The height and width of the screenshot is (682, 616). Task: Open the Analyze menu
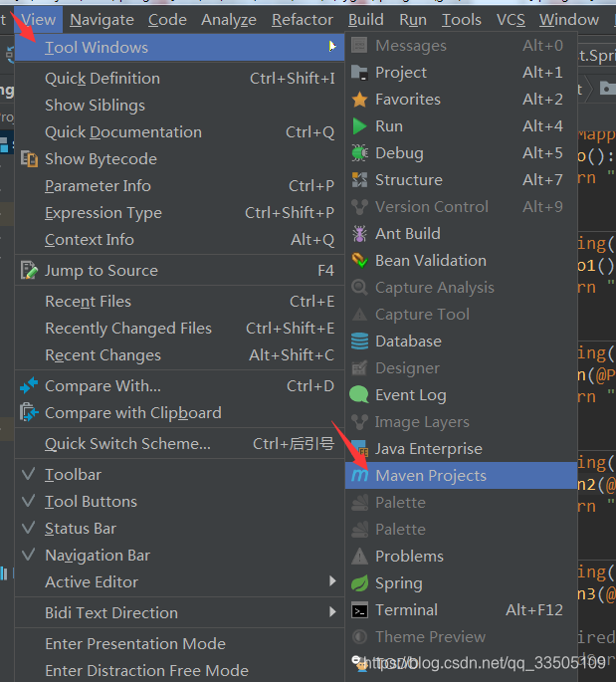[x=229, y=20]
